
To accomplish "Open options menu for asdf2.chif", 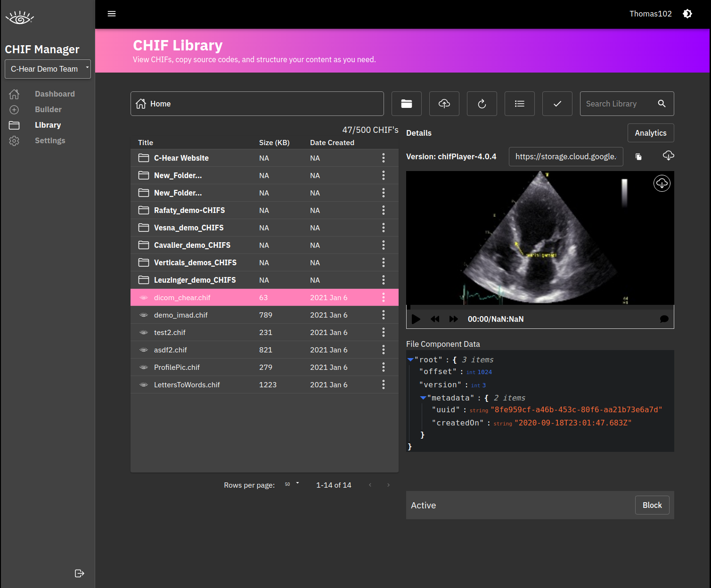I will [384, 350].
